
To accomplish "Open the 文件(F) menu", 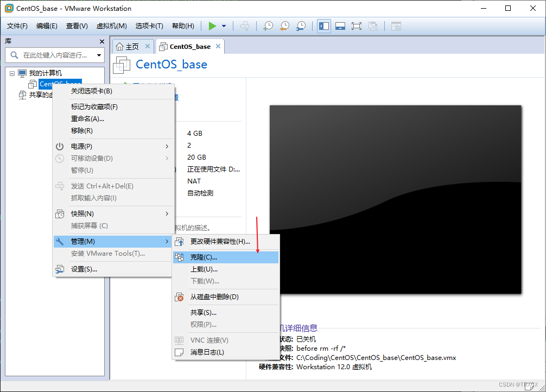I will 17,26.
